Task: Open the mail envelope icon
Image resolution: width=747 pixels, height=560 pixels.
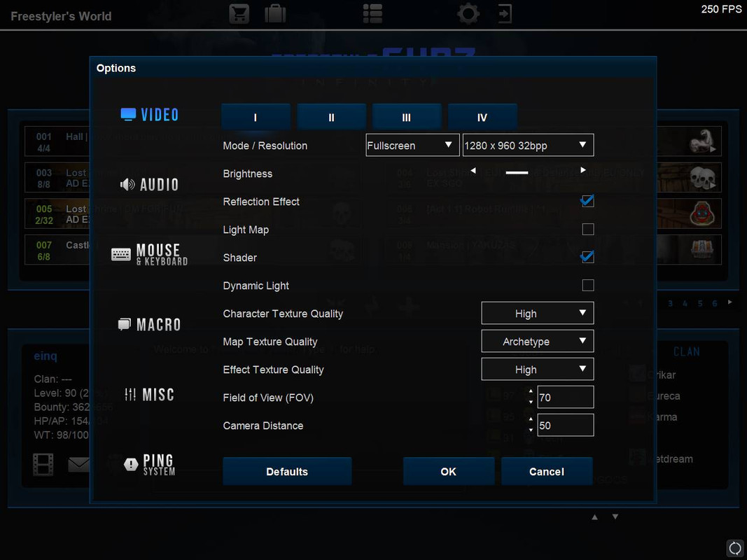Action: pyautogui.click(x=78, y=464)
